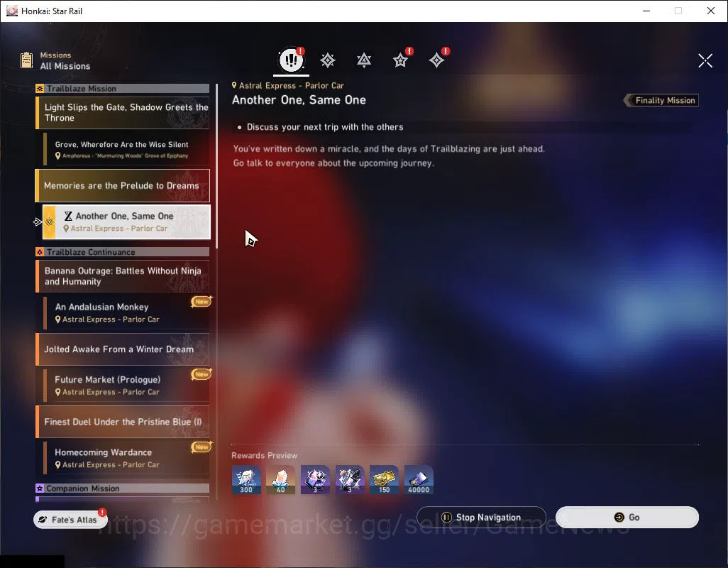Click the Companion Mission category header
Viewport: 728px width, 568px height.
point(123,488)
